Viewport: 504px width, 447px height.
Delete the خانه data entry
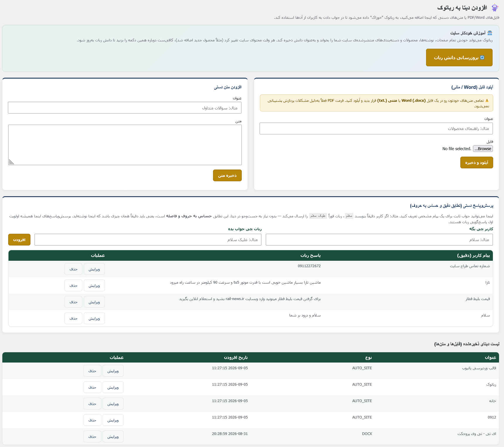(x=92, y=404)
